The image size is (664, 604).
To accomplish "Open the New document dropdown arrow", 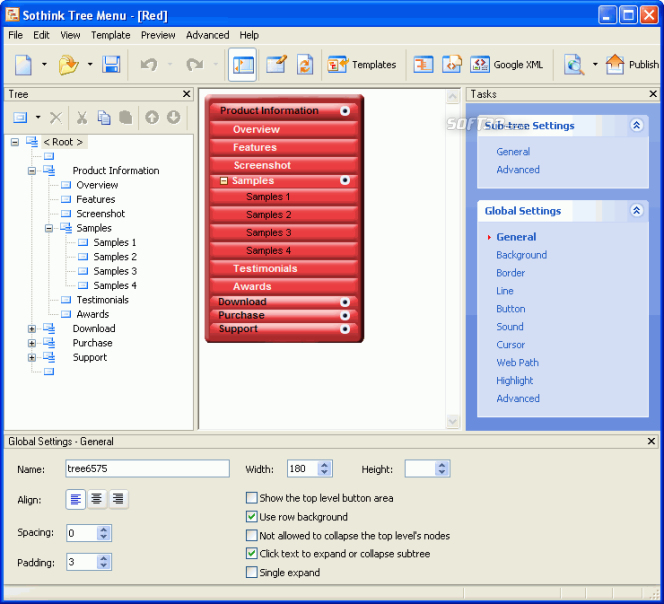I will point(44,65).
